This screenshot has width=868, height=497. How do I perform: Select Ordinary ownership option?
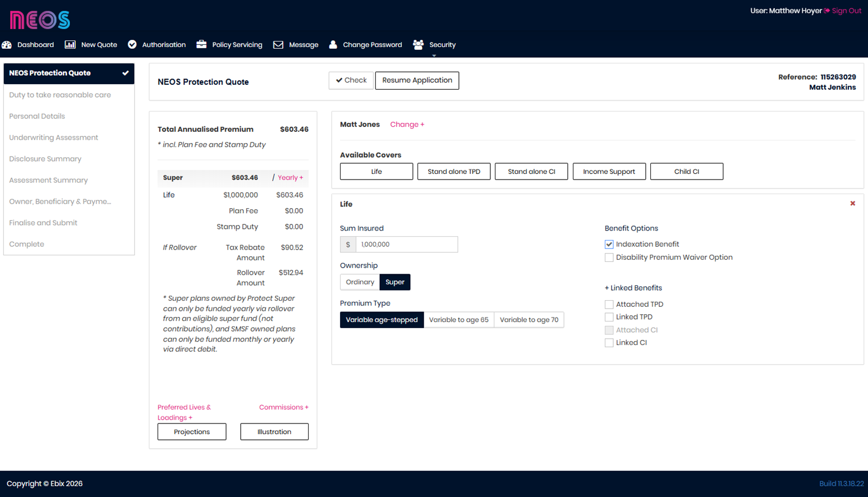click(360, 282)
